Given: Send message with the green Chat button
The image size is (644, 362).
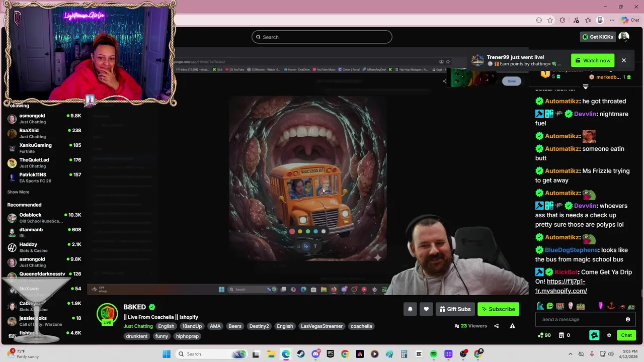Looking at the screenshot, I should [626, 335].
